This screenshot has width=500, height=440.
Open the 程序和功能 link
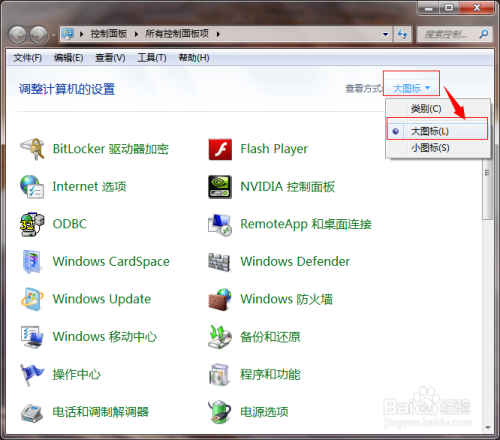point(270,375)
